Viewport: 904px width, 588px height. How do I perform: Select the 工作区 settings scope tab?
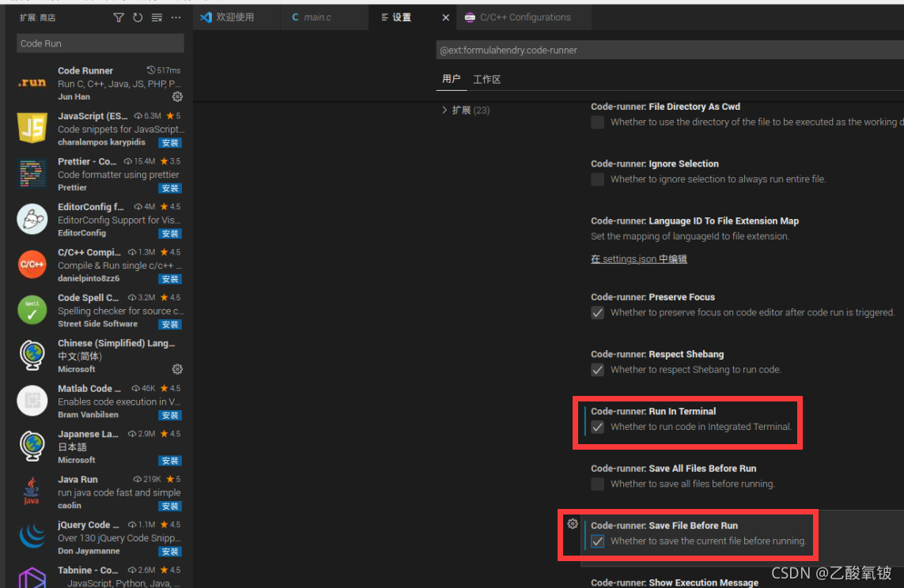tap(486, 80)
